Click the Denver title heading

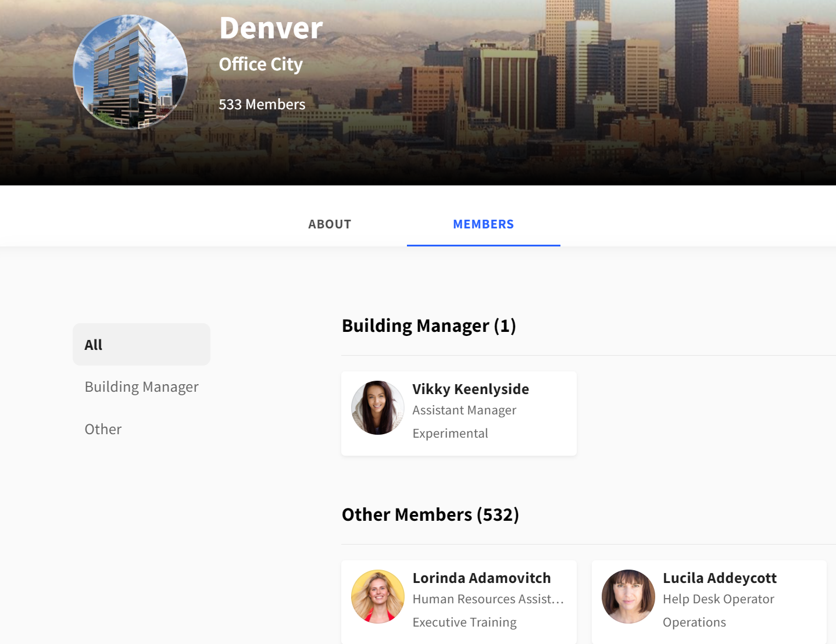[271, 28]
